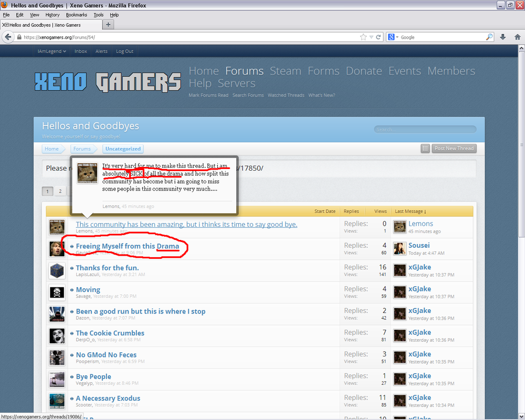525x420 pixels.
Task: Click Savage skull avatar
Action: tap(57, 293)
